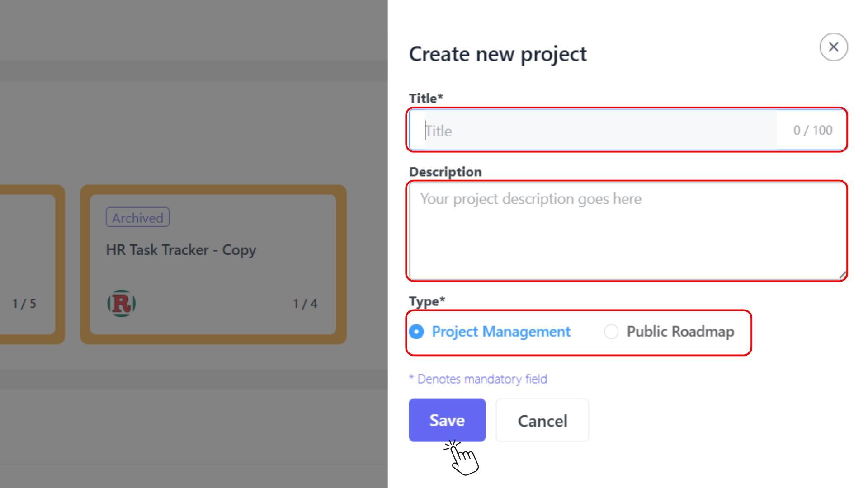Click the Public Roadmap label text

coord(680,332)
